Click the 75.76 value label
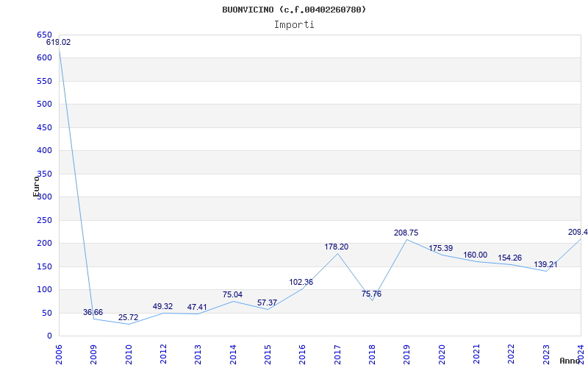The width and height of the screenshot is (588, 368). [372, 294]
